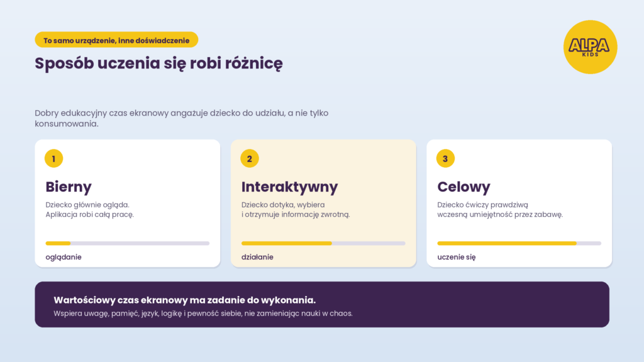Click the 'działanie' label
The width and height of the screenshot is (644, 362).
(257, 257)
